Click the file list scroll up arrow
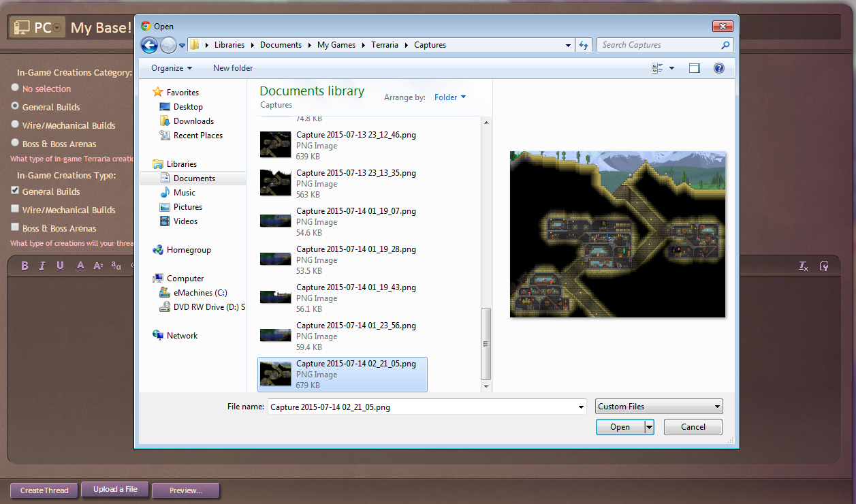 [x=486, y=123]
